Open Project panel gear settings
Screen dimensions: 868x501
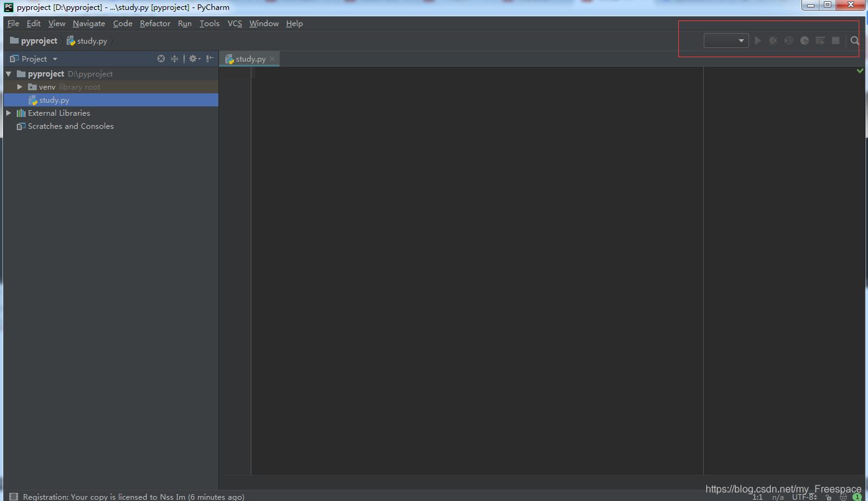194,59
